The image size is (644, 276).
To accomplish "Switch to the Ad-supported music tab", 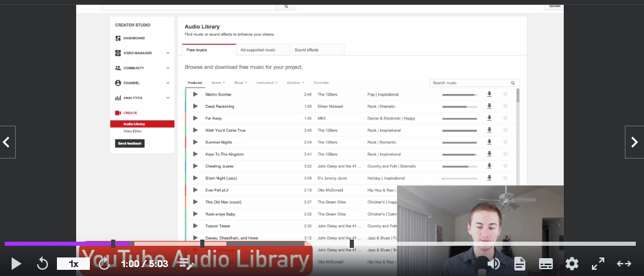I will (263, 49).
